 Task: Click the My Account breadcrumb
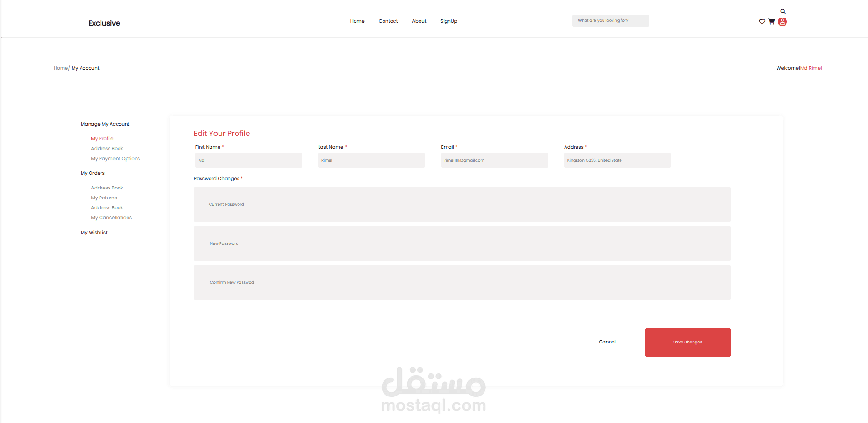click(x=85, y=68)
